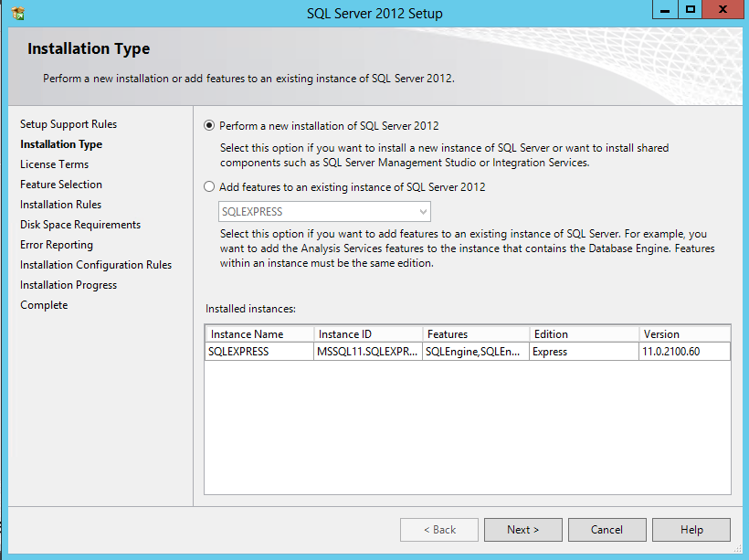The width and height of the screenshot is (749, 560).
Task: Select Setup Support Rules step
Action: (69, 124)
